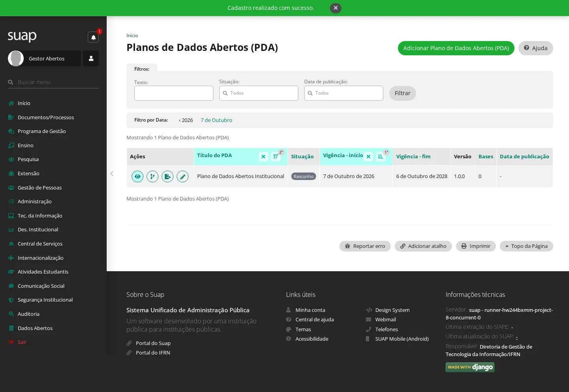
Task: Click the Adicionar atalho button
Action: (423, 246)
